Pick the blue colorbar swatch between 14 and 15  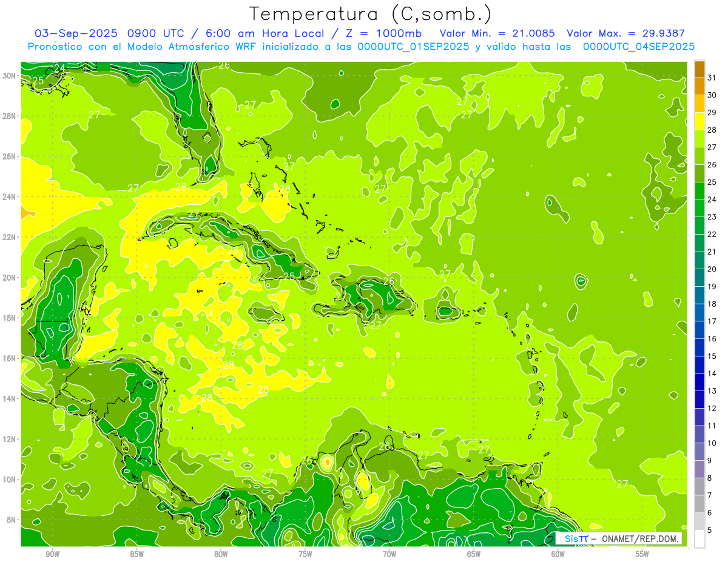point(699,365)
